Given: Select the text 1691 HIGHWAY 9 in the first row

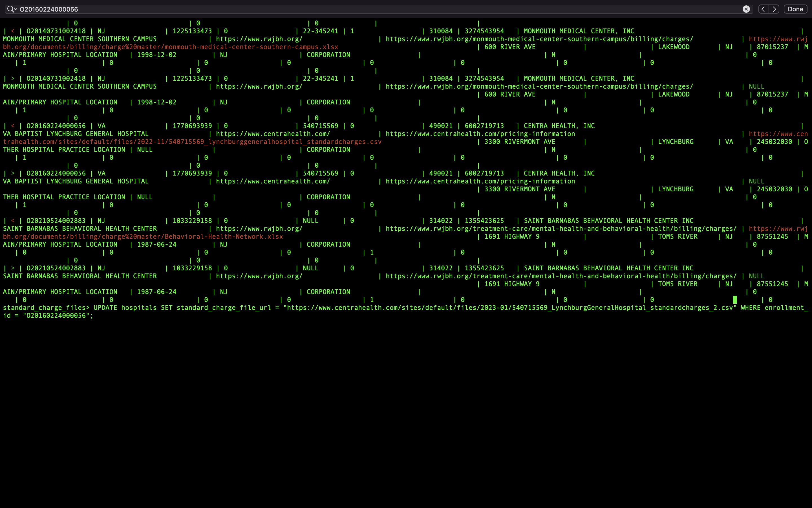Looking at the screenshot, I should pyautogui.click(x=512, y=237).
